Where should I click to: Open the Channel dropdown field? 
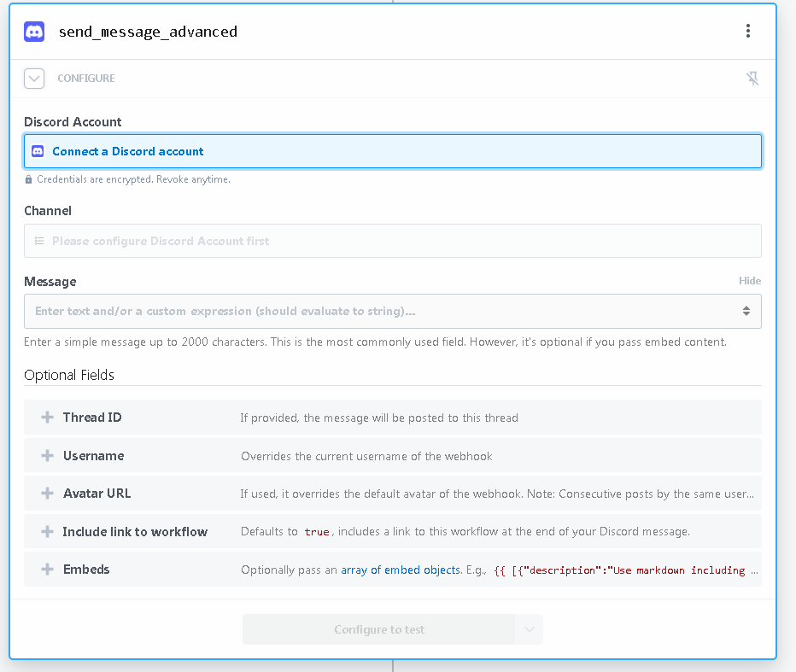[392, 241]
